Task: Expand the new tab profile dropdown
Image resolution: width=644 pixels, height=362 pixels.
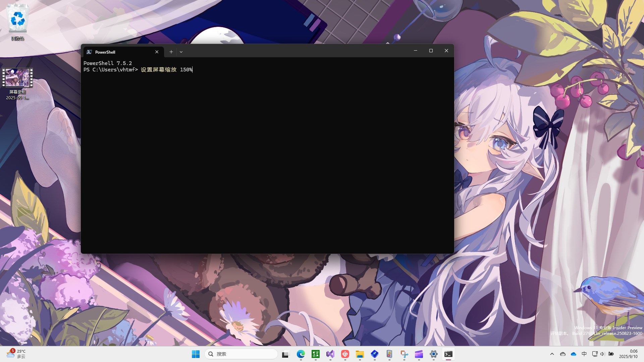Action: point(181,52)
